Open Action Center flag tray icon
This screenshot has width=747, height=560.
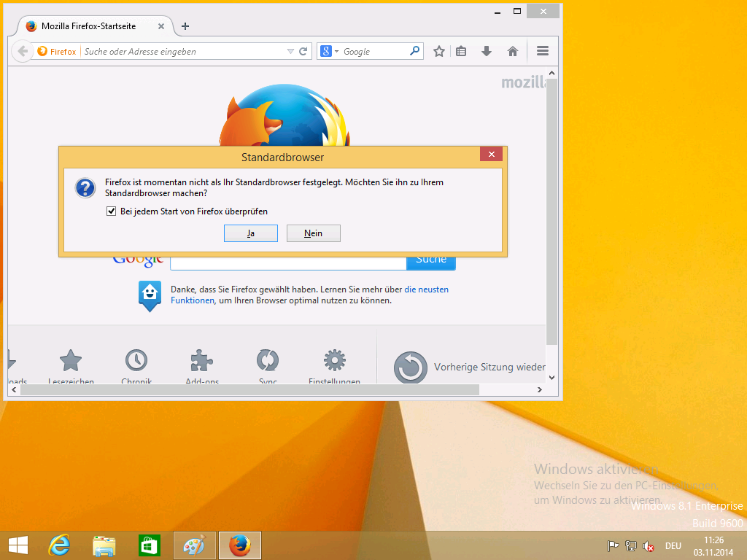click(613, 545)
